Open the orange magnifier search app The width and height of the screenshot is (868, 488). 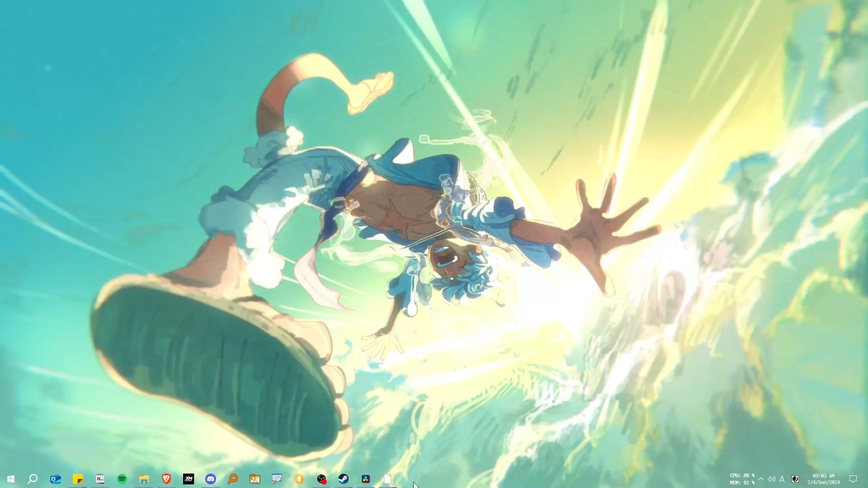tap(233, 479)
